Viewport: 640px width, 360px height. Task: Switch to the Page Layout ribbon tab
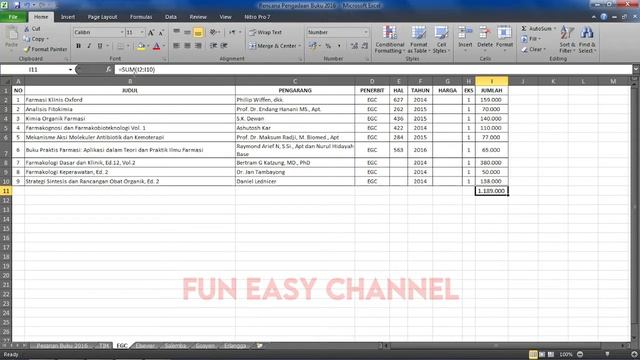102,17
